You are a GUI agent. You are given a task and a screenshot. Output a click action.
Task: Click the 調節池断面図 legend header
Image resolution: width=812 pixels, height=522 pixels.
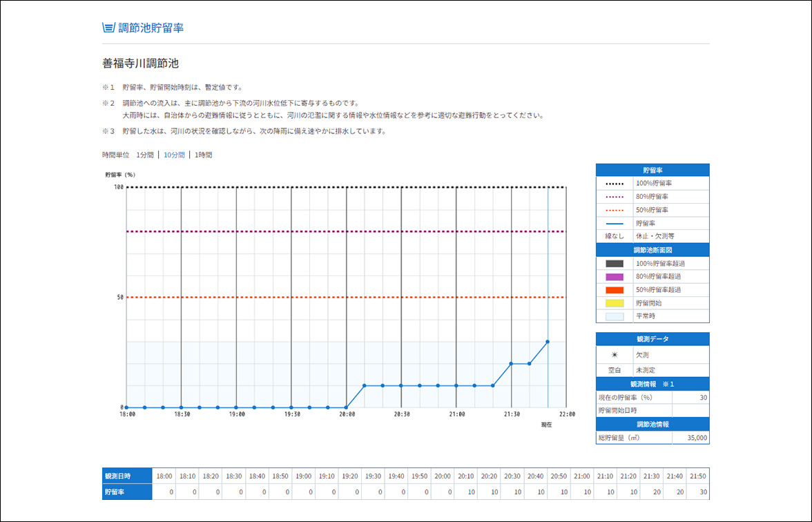[652, 250]
